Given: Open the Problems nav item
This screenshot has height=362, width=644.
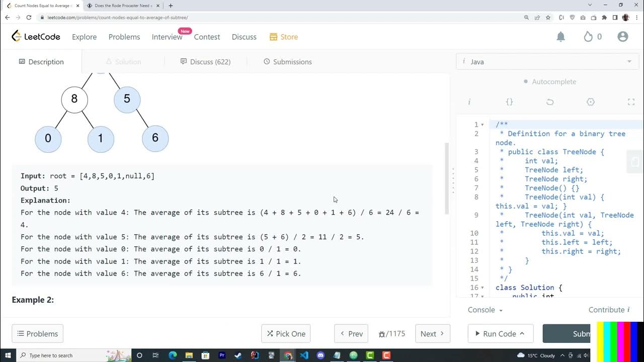Looking at the screenshot, I should 124,37.
